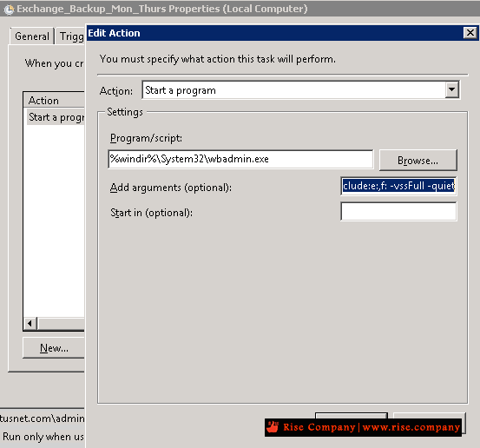
Task: Click the scroll-left arrow in actions list
Action: click(x=30, y=323)
